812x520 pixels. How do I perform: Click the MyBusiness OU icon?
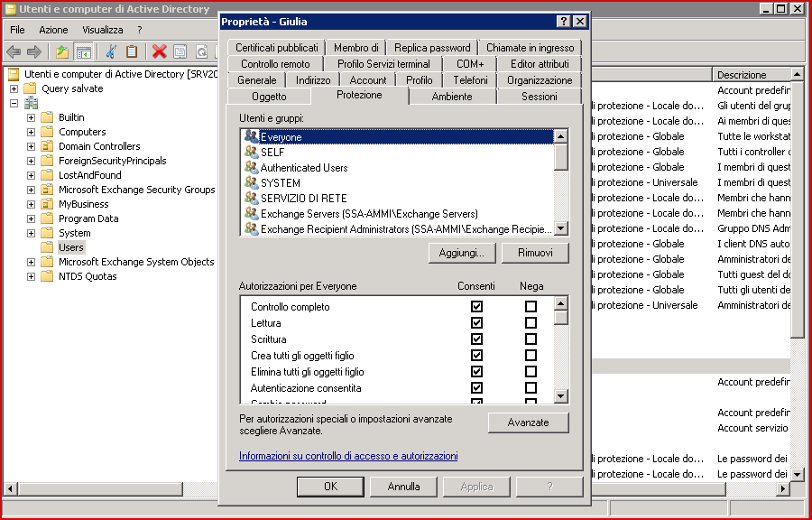pos(47,204)
